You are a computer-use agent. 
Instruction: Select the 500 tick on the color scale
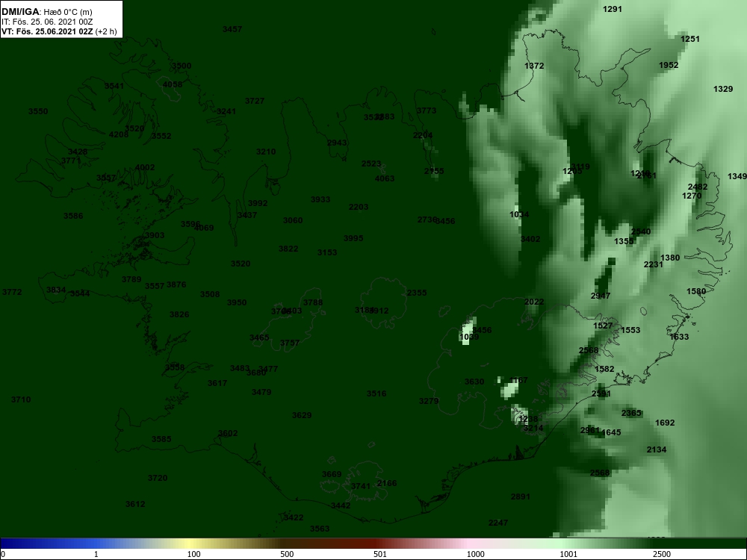[x=287, y=554]
